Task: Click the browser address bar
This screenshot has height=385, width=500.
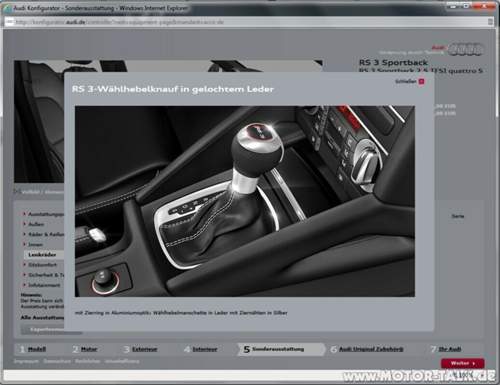Action: click(248, 22)
